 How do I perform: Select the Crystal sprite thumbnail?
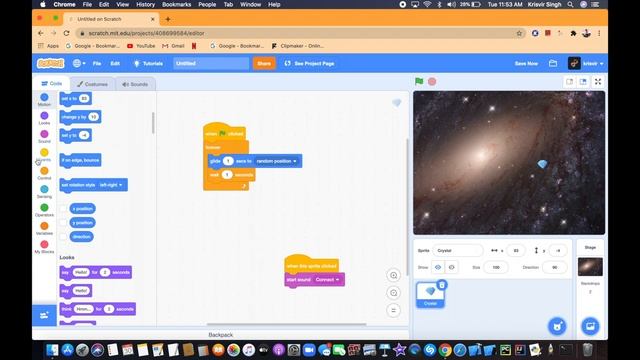coord(430,294)
